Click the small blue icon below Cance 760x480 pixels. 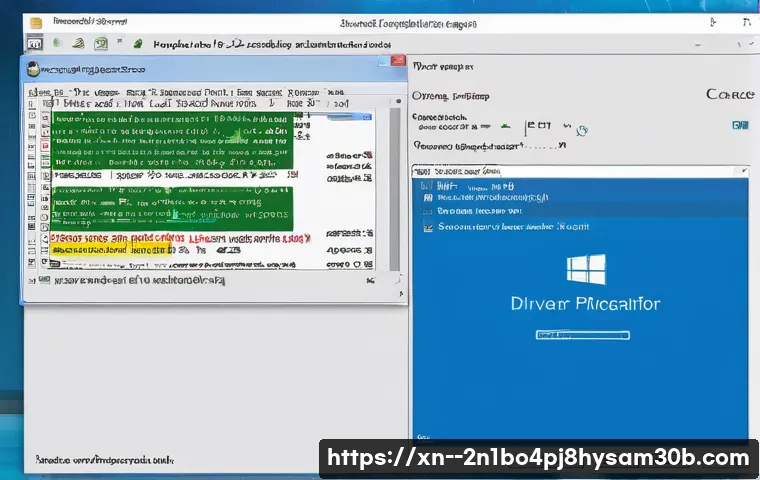click(739, 126)
